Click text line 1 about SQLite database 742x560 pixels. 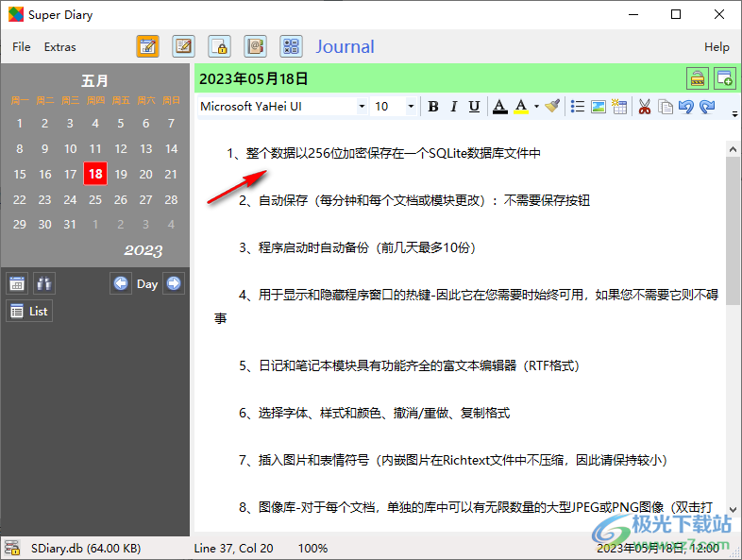pyautogui.click(x=383, y=153)
